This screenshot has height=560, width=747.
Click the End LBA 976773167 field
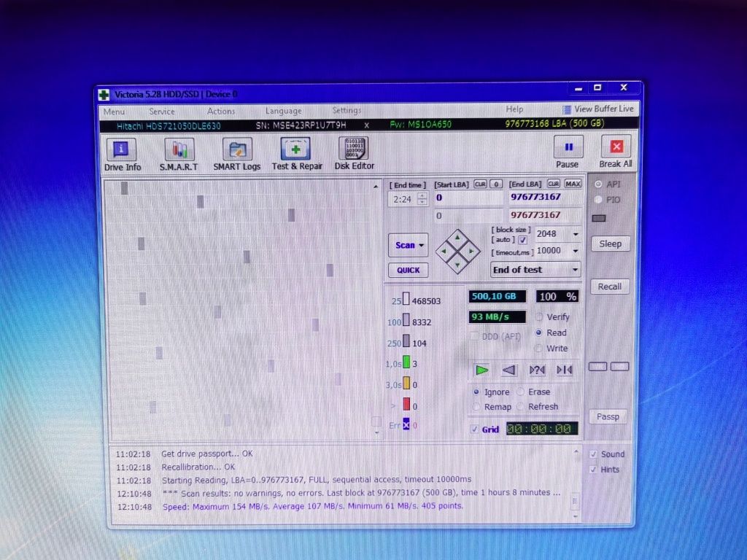pyautogui.click(x=544, y=197)
